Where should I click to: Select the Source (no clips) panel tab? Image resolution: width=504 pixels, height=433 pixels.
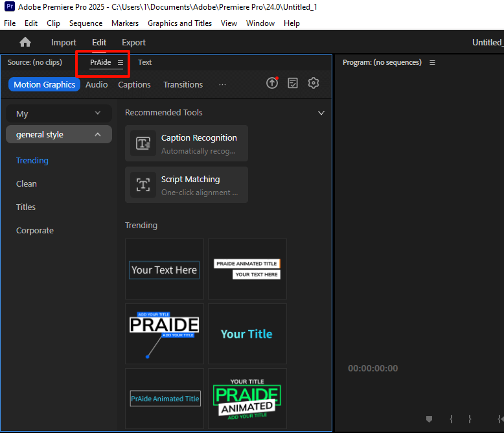pyautogui.click(x=35, y=62)
